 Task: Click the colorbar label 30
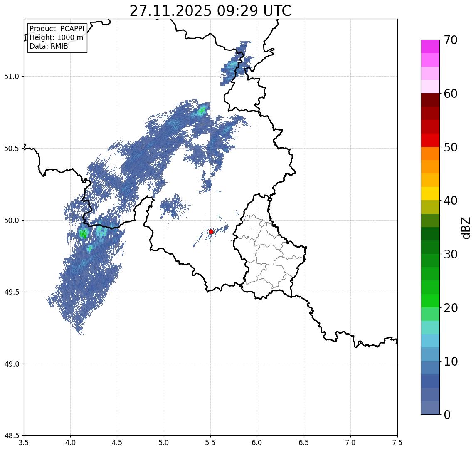pos(451,254)
